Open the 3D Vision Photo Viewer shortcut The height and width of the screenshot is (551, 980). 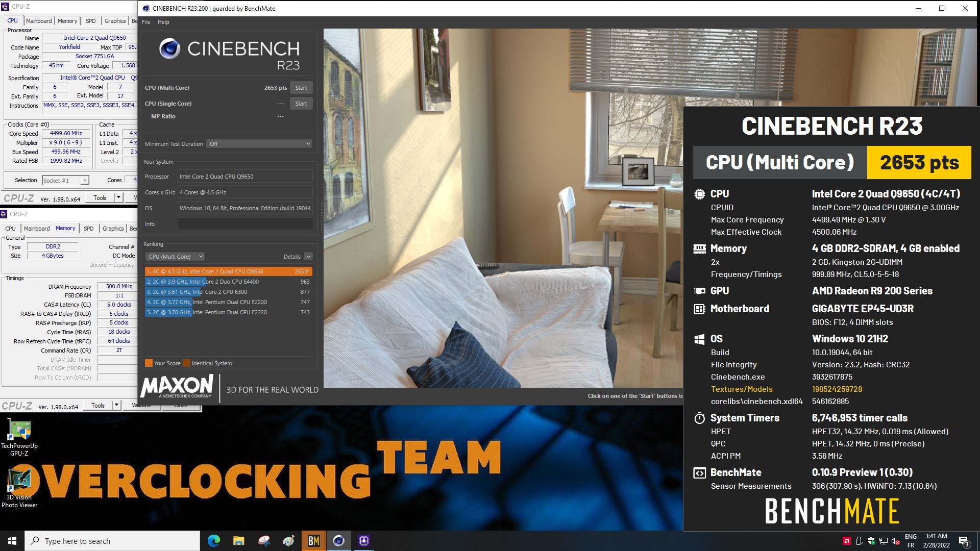pyautogui.click(x=19, y=487)
